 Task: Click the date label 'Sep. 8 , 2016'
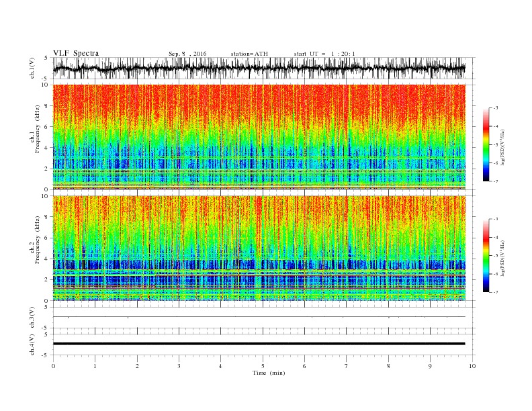(187, 54)
